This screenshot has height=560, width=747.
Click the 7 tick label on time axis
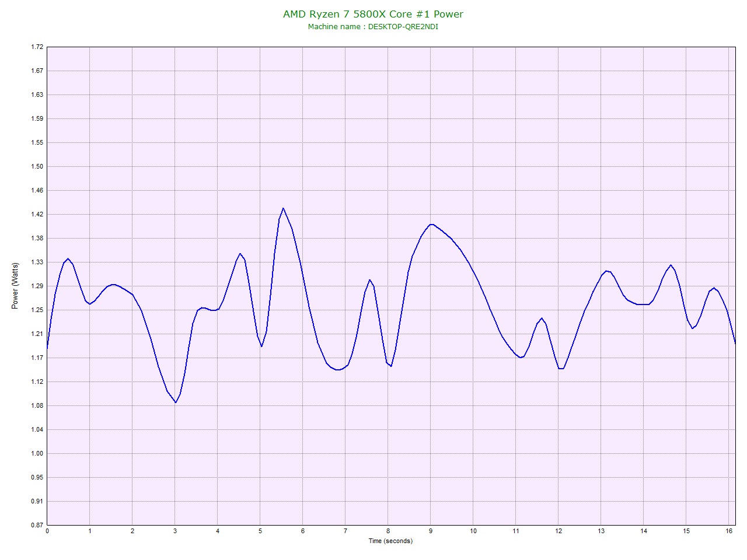tap(345, 531)
